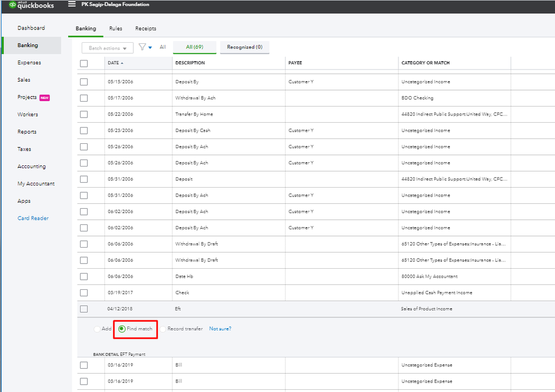Click the date sort arrow icon
555x392 pixels.
[x=122, y=63]
